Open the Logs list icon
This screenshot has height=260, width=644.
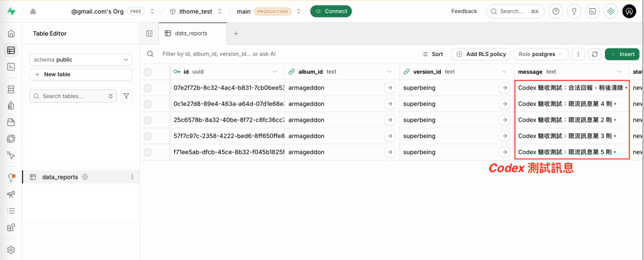pyautogui.click(x=11, y=211)
